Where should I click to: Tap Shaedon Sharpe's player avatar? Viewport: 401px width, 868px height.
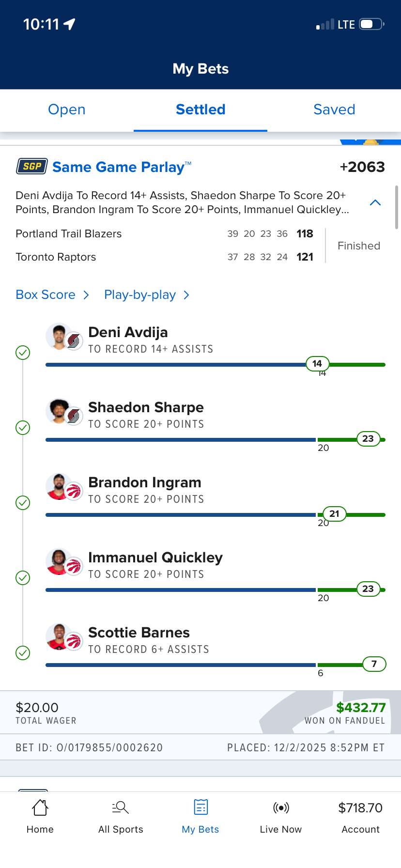(x=58, y=411)
